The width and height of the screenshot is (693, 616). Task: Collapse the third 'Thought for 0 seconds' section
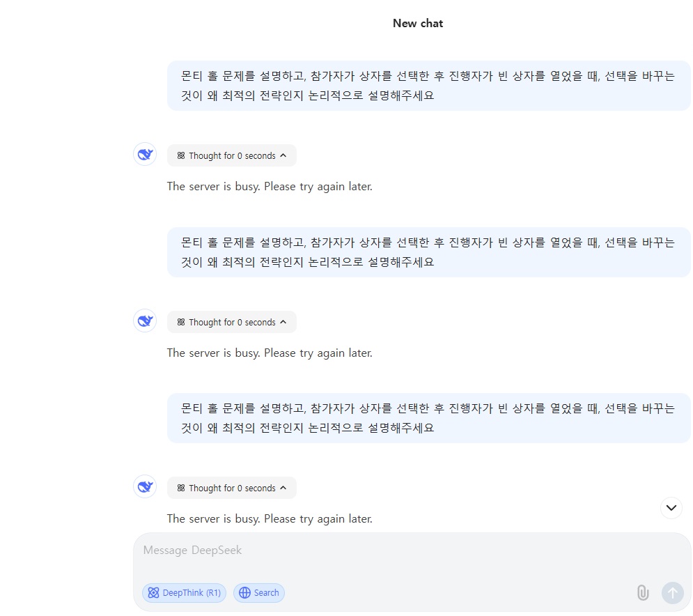[x=232, y=488]
